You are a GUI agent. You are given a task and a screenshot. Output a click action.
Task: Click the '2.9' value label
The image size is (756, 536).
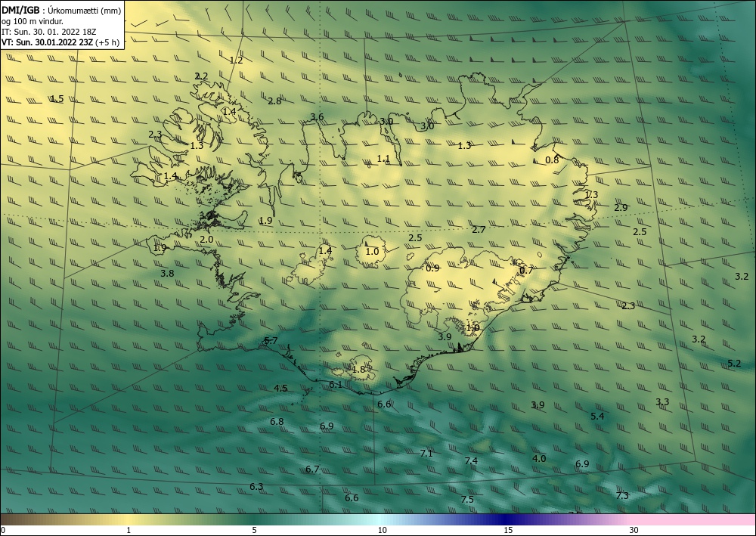tap(621, 208)
